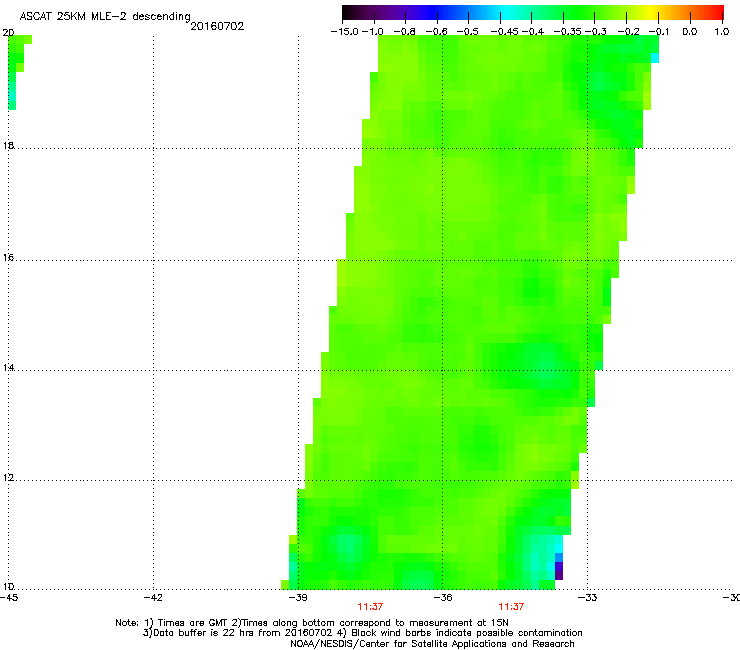Image resolution: width=740 pixels, height=650 pixels.
Task: Click the "-0.3" color scale label
Action: (x=596, y=32)
